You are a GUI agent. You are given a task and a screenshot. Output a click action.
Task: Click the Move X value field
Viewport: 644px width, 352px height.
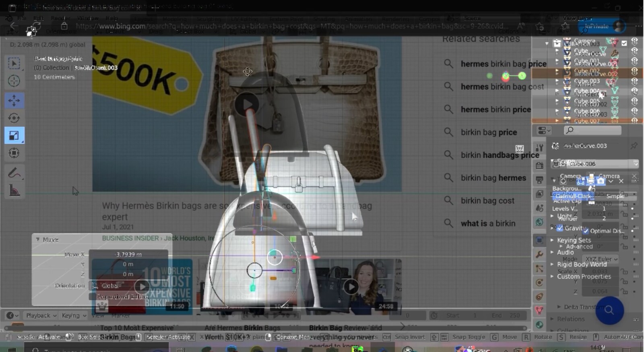pyautogui.click(x=128, y=255)
